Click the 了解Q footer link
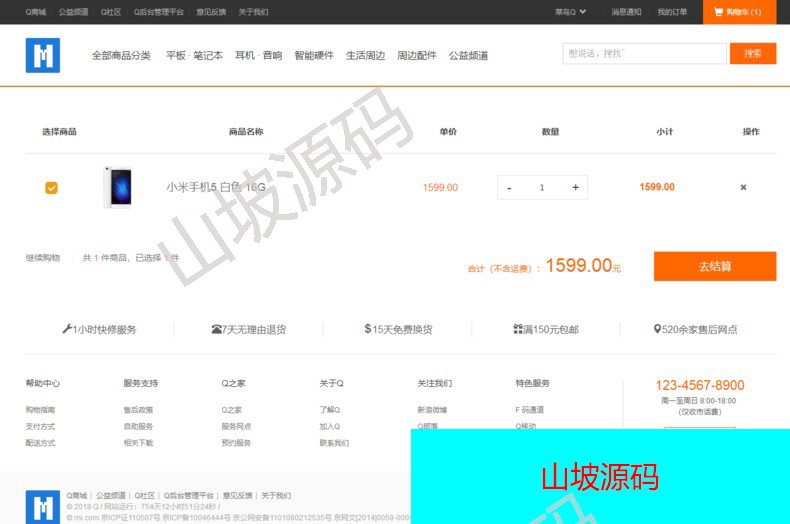Screen dimensions: 790x524 (x=330, y=410)
